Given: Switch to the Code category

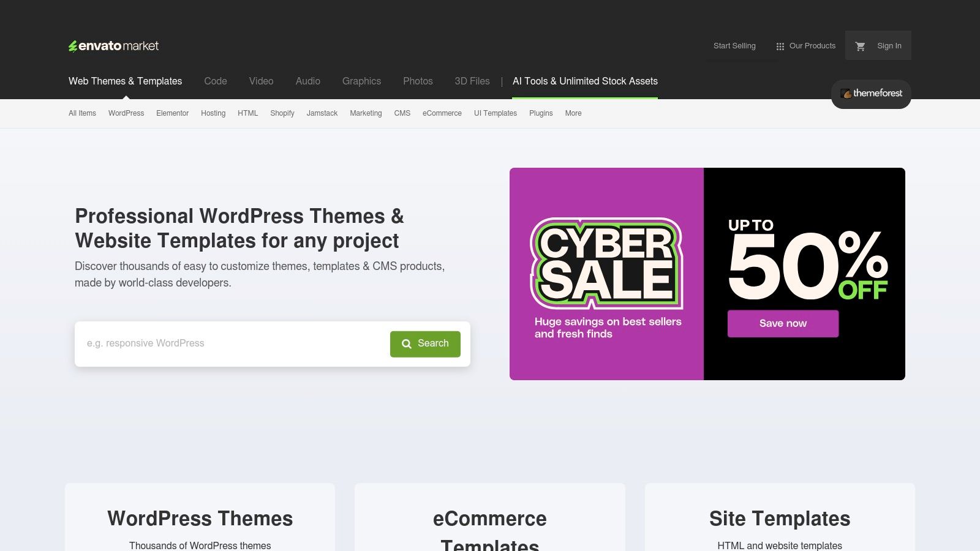Looking at the screenshot, I should click(x=216, y=81).
